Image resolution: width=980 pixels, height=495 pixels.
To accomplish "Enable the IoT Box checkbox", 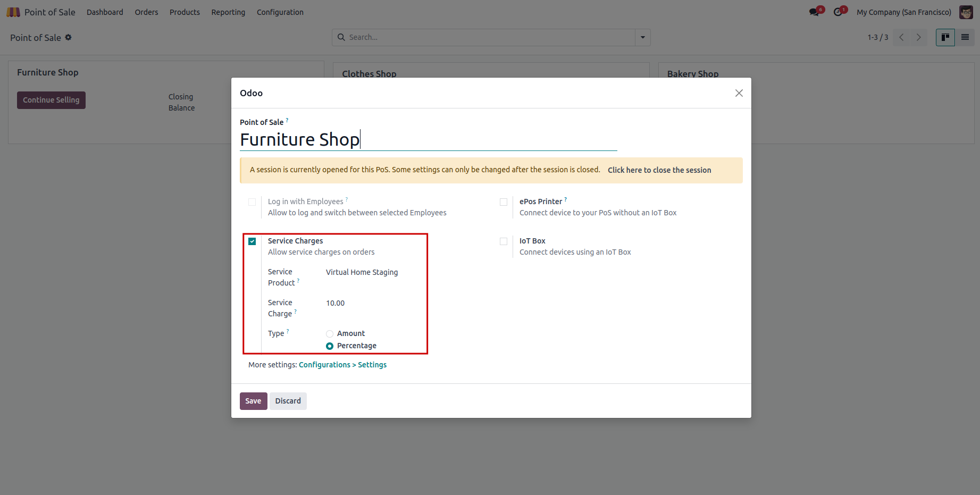I will (x=504, y=241).
